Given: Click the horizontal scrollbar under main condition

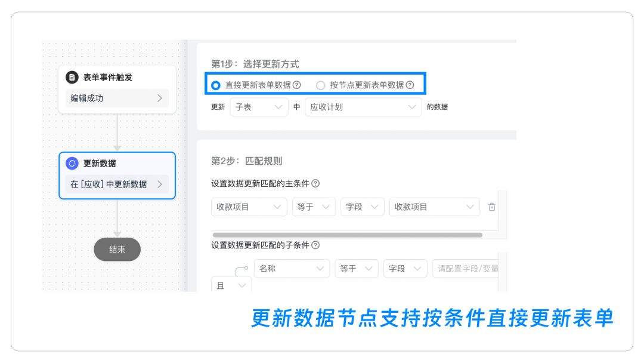Looking at the screenshot, I should tap(347, 235).
